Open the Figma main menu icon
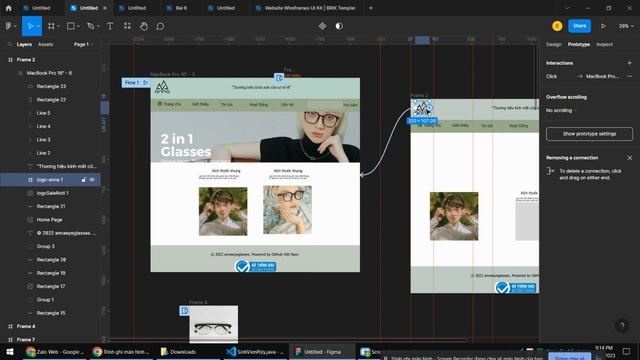This screenshot has height=360, width=640. (9, 26)
